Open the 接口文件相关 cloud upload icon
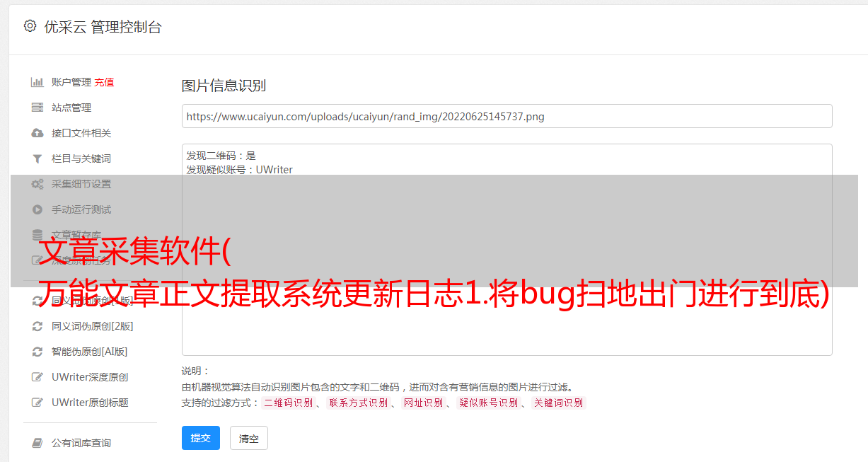This screenshot has height=462, width=868. pos(37,133)
